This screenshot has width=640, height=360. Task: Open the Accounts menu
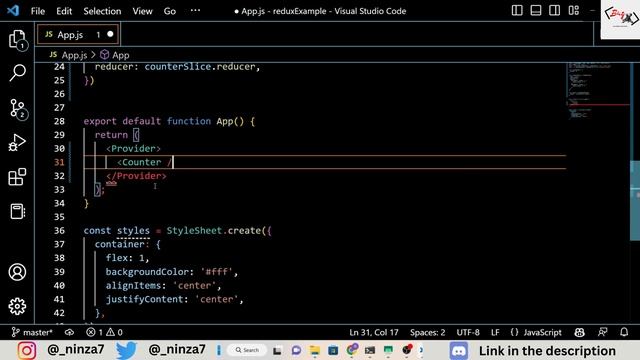(17, 272)
